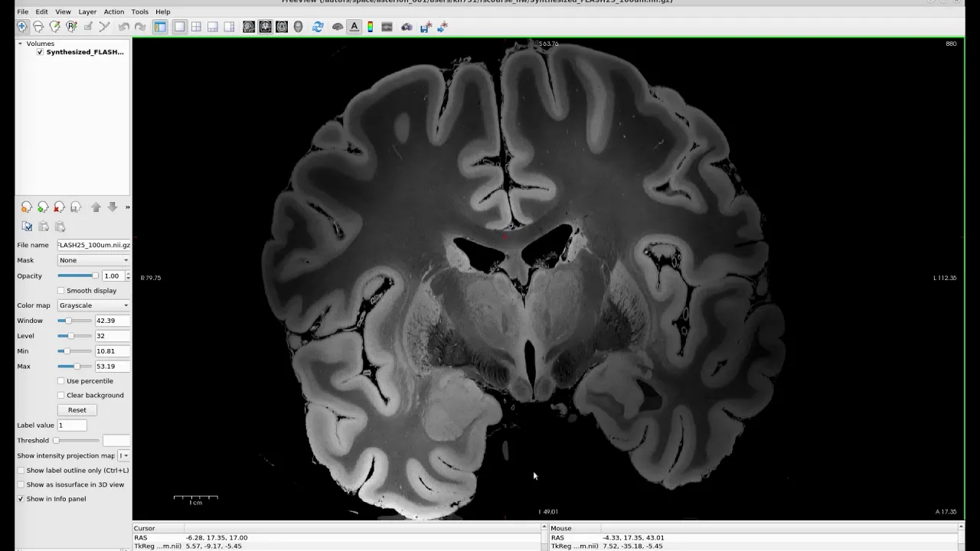Switch to 1x1 single view layout
This screenshot has width=980, height=551.
tap(179, 27)
